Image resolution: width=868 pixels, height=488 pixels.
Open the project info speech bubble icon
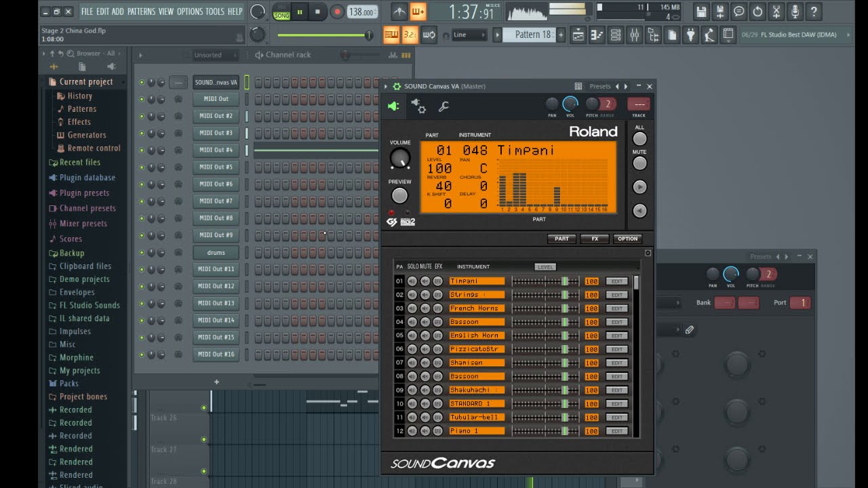click(x=739, y=12)
